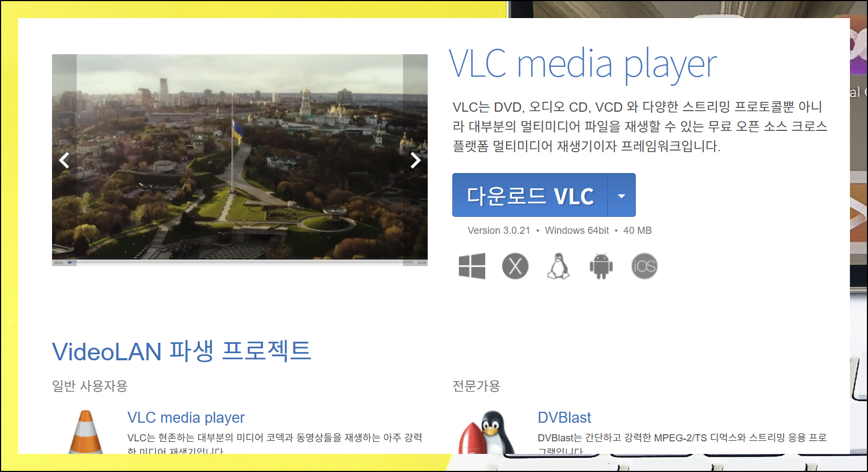Expand the download button dropdown arrow
Viewport: 868px width, 472px height.
(622, 195)
